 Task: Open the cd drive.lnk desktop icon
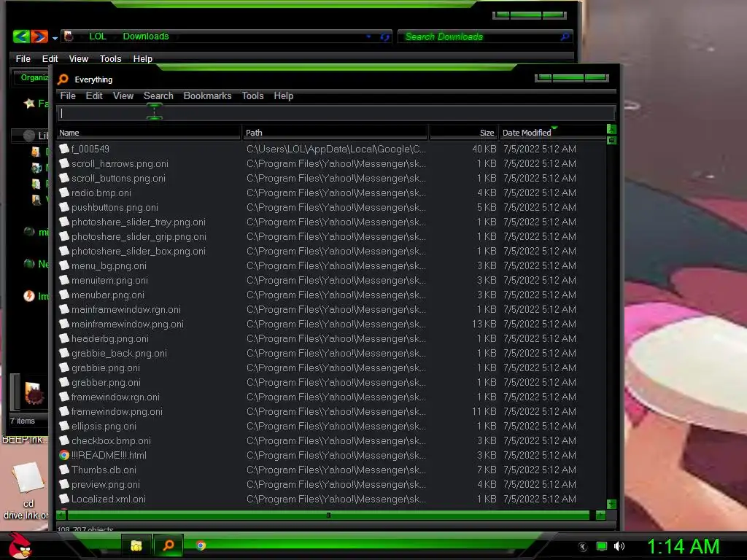point(27,491)
